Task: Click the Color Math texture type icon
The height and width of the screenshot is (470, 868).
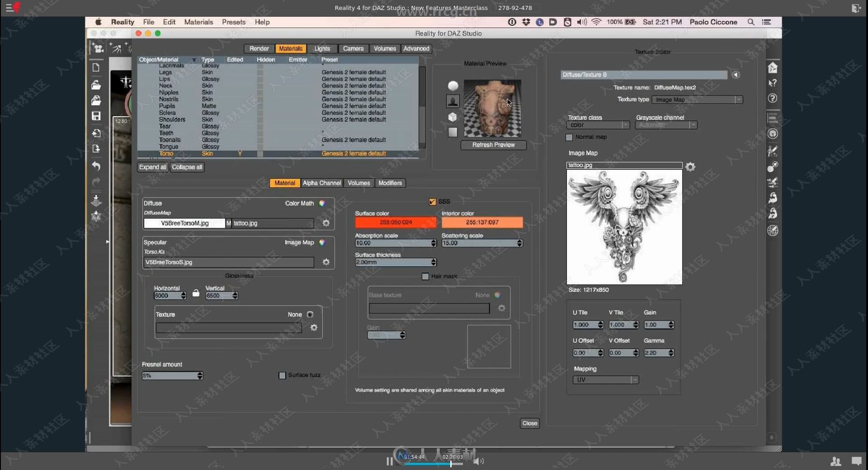Action: [322, 203]
